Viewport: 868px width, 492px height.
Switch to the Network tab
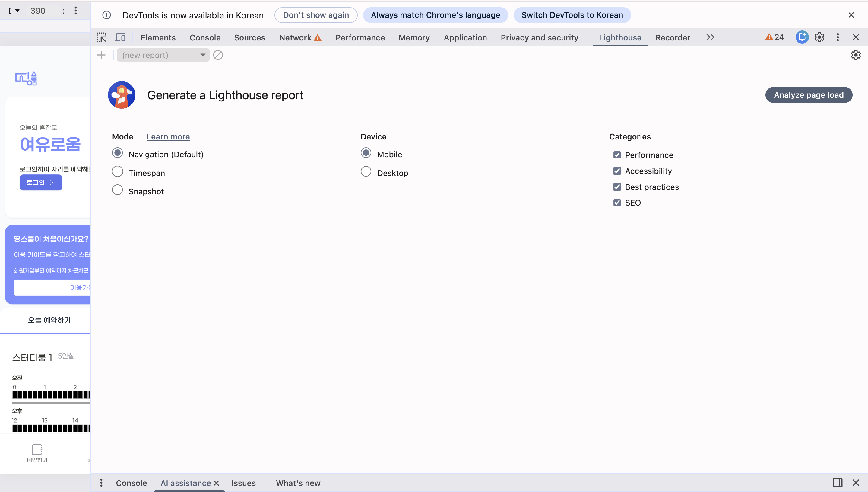pyautogui.click(x=295, y=37)
